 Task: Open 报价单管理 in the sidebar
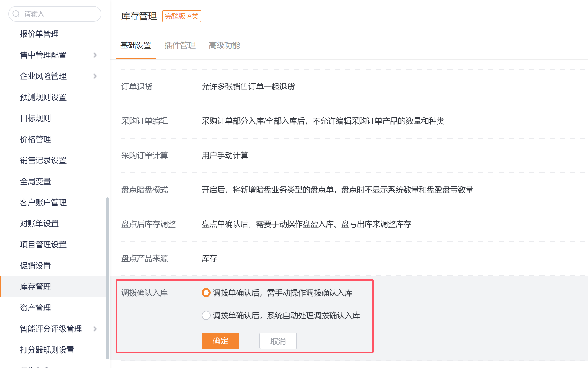[x=39, y=34]
